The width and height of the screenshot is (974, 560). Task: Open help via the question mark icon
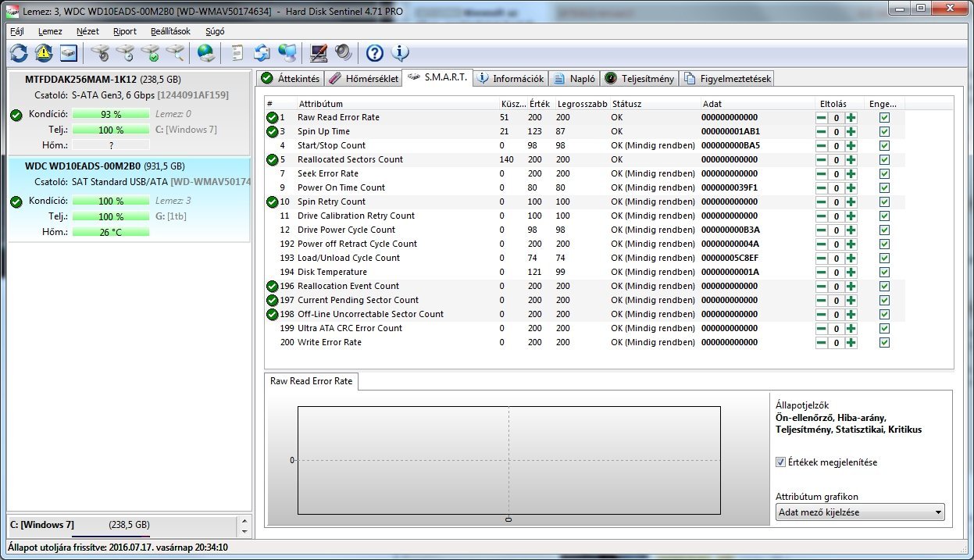tap(375, 53)
